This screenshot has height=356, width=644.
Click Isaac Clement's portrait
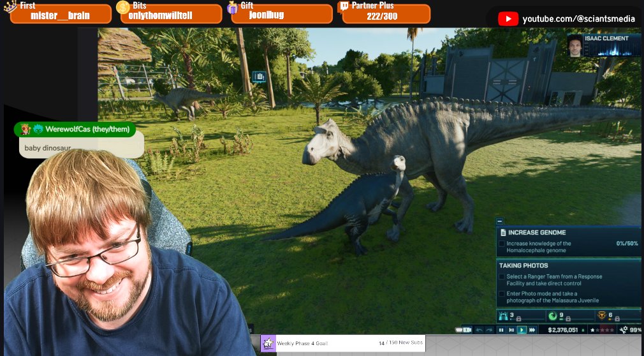pos(576,46)
